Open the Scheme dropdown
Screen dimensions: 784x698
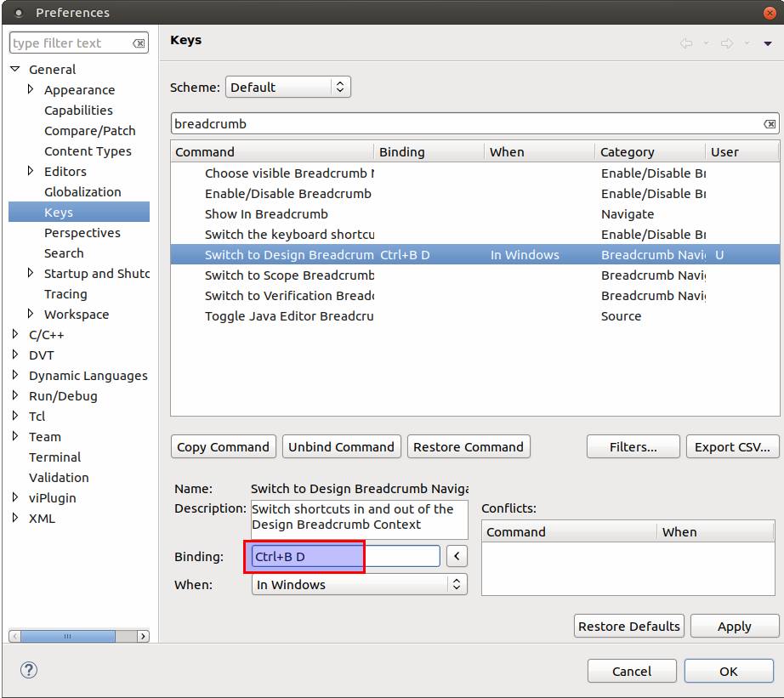pos(287,87)
